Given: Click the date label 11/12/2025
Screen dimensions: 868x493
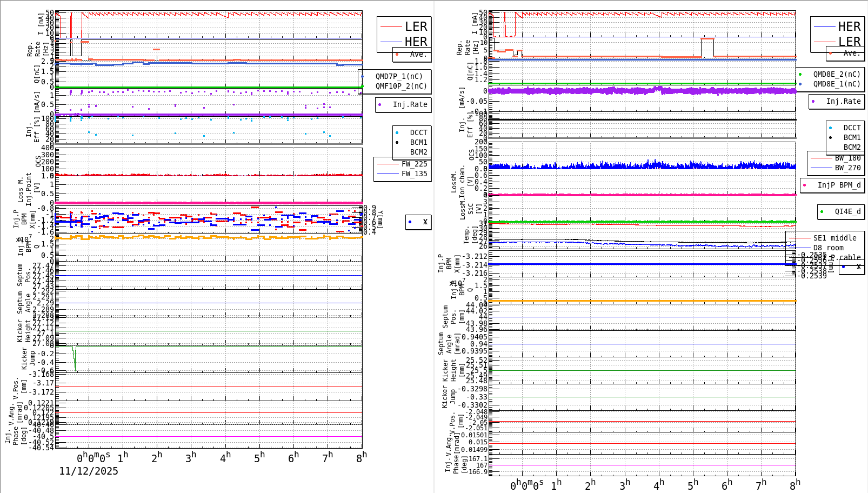Looking at the screenshot, I should (x=89, y=471).
